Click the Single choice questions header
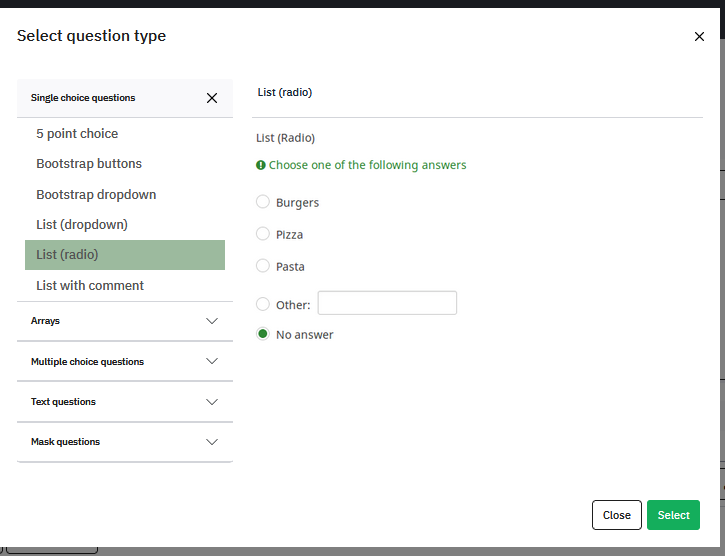 tap(125, 98)
